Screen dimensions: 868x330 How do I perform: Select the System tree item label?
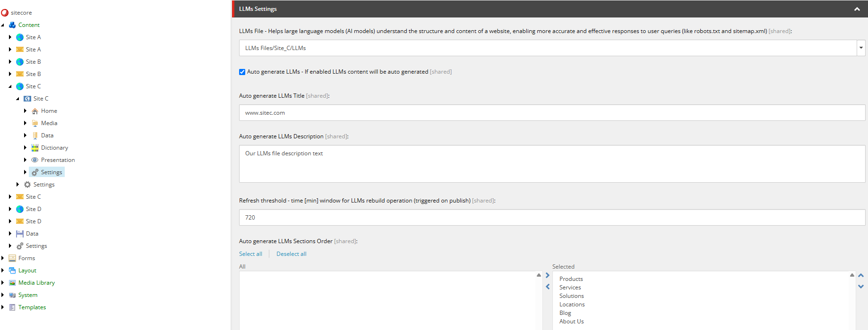(x=28, y=295)
